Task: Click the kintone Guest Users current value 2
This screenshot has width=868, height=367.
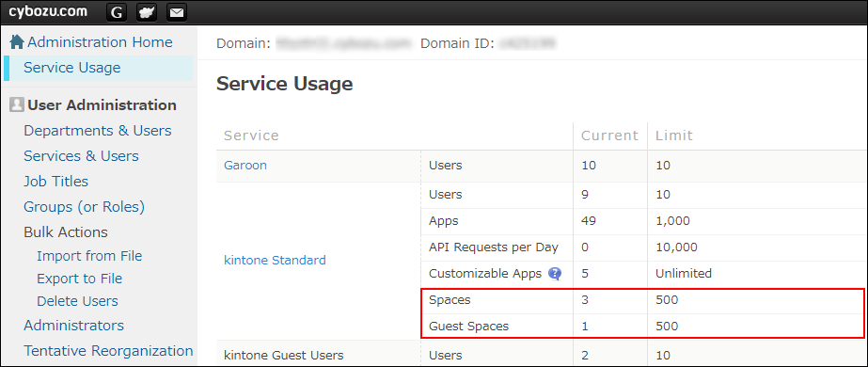Action: point(585,356)
